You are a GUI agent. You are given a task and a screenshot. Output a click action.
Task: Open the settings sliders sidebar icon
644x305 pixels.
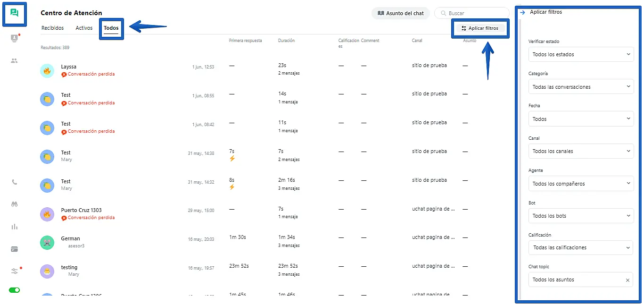pyautogui.click(x=14, y=271)
